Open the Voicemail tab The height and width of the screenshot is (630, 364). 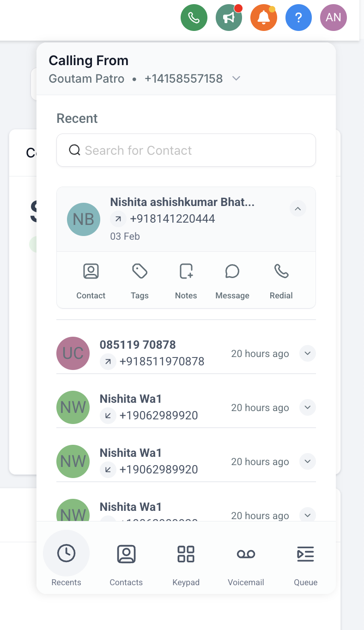[x=246, y=561]
